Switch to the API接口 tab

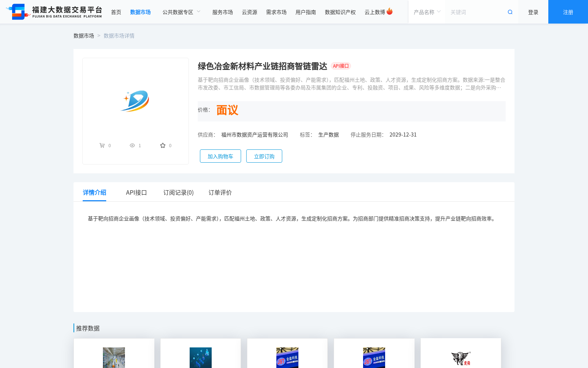tap(136, 192)
